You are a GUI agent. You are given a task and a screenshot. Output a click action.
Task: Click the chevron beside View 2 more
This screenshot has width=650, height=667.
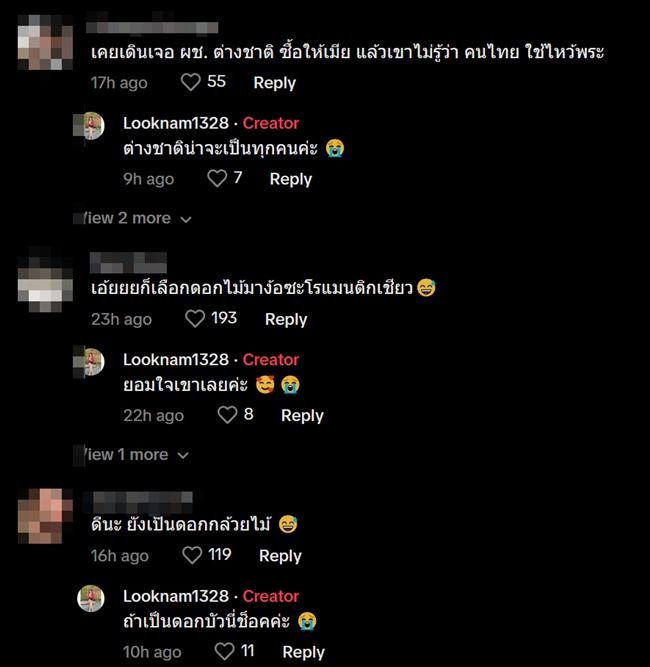point(185,219)
